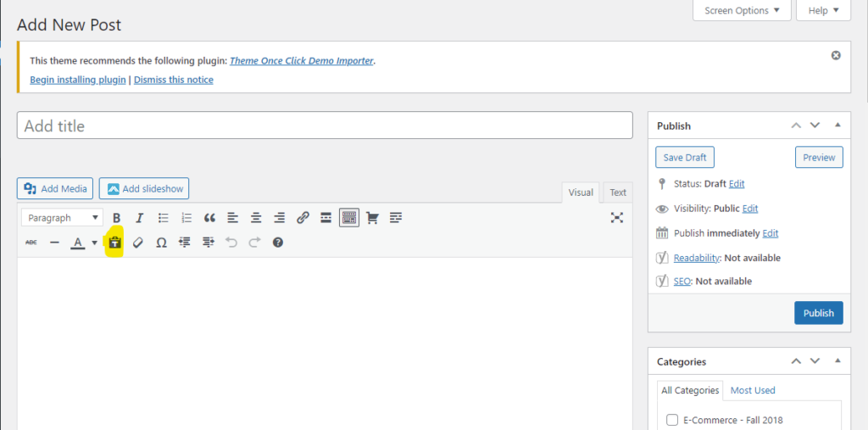Click the Paste as text icon
868x430 pixels.
[114, 243]
